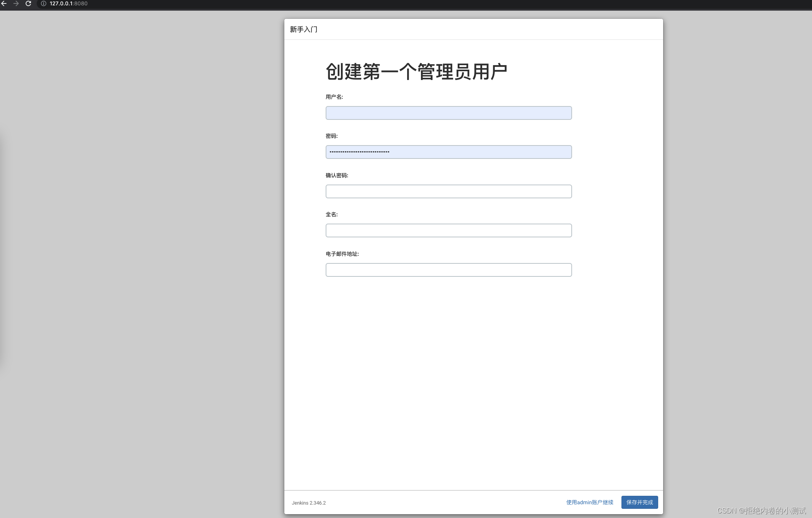
Task: Go back in browser history
Action: [4, 3]
